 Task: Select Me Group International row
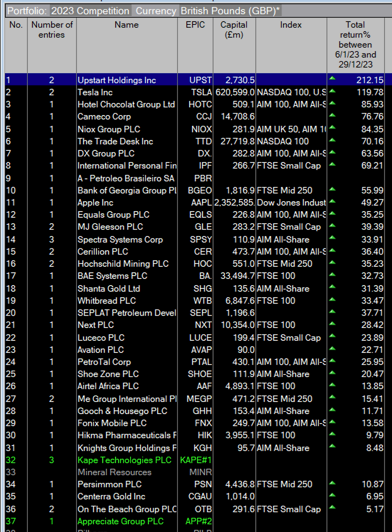coord(194,399)
